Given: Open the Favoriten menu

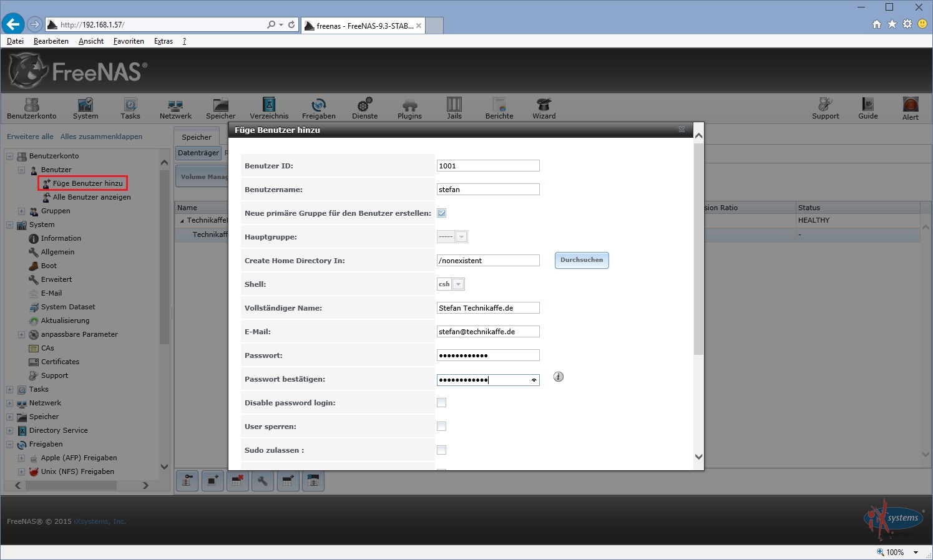Looking at the screenshot, I should coord(129,41).
